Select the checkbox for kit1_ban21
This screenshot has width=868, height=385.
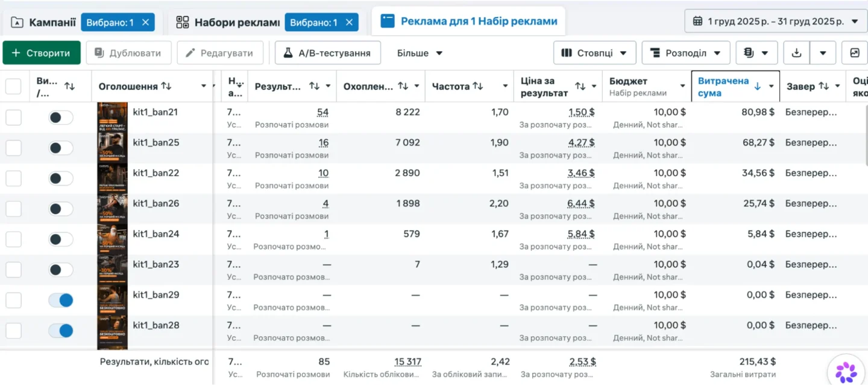[13, 118]
